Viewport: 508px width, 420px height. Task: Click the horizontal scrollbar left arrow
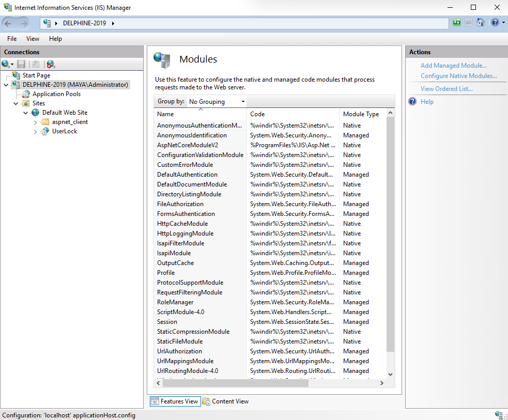click(159, 383)
